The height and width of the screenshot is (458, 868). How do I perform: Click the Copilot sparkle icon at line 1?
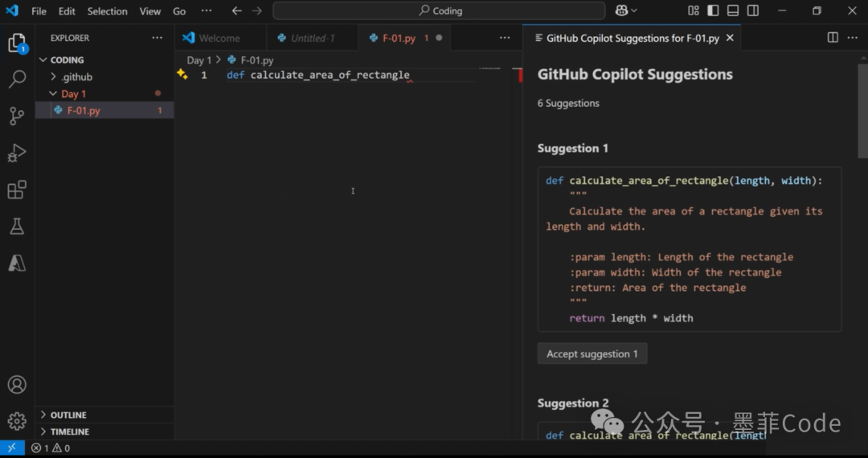point(182,74)
